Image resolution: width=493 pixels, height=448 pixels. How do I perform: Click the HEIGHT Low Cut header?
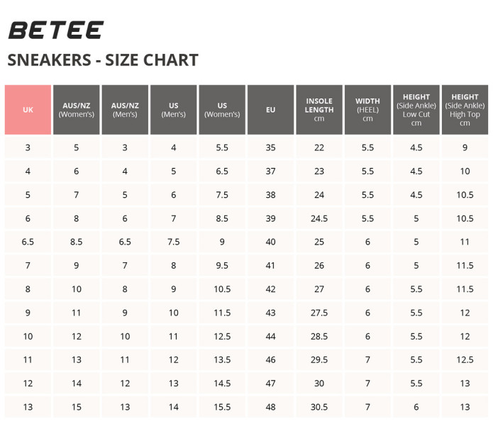[416, 110]
